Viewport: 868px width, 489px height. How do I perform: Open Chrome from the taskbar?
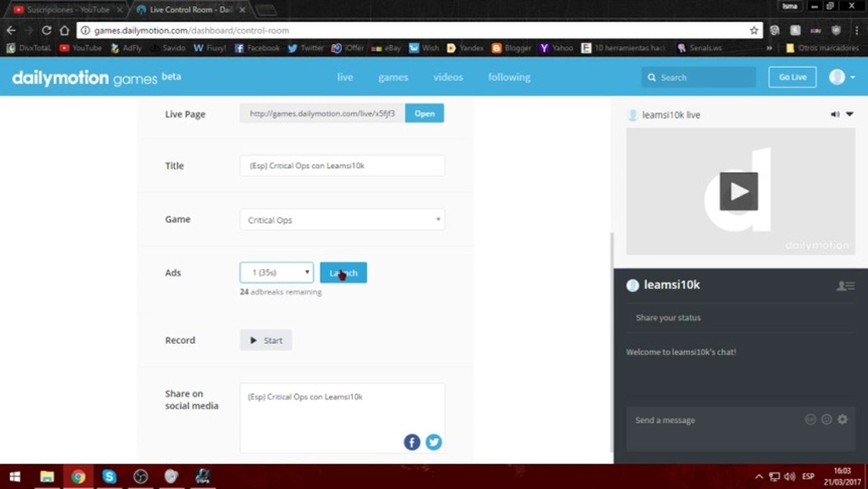(x=78, y=477)
